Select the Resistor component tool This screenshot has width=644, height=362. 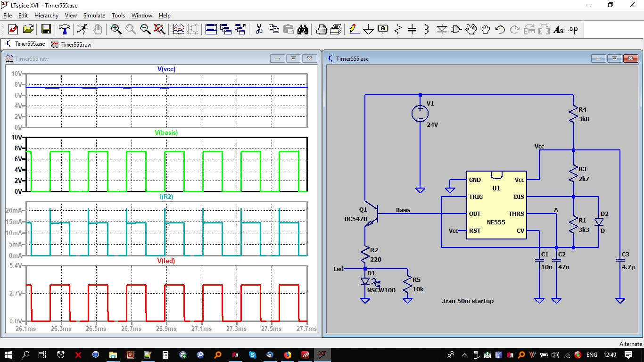(x=397, y=29)
